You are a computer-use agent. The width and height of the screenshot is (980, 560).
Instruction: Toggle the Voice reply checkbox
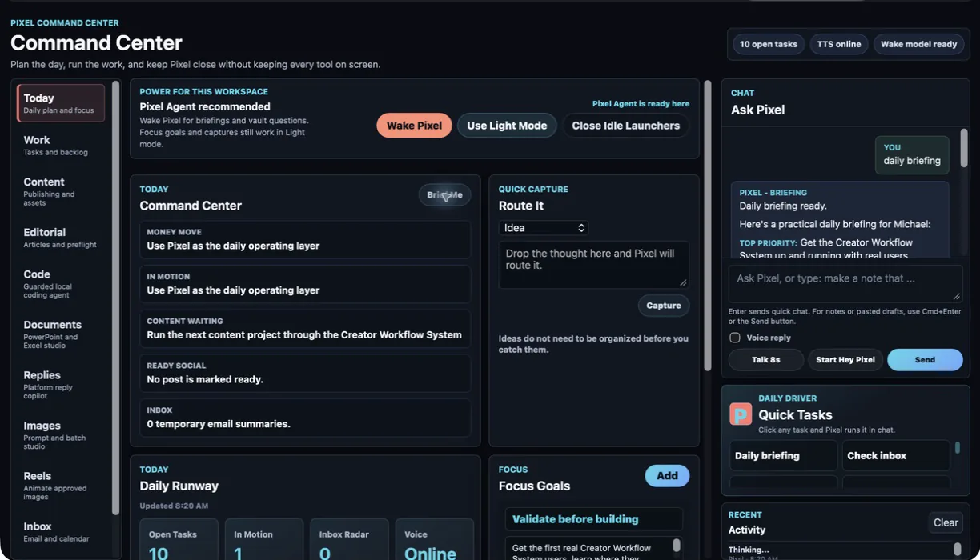point(734,338)
